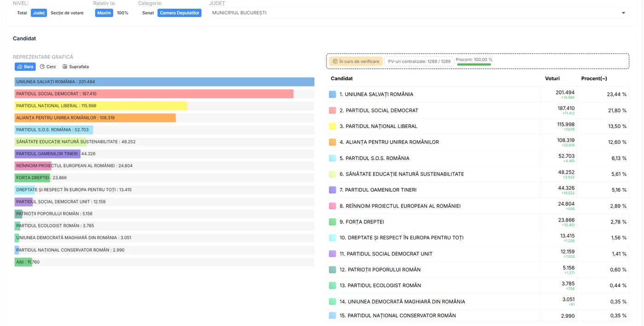The image size is (644, 326).
Task: Click the gear icon in verification badge
Action: (335, 61)
